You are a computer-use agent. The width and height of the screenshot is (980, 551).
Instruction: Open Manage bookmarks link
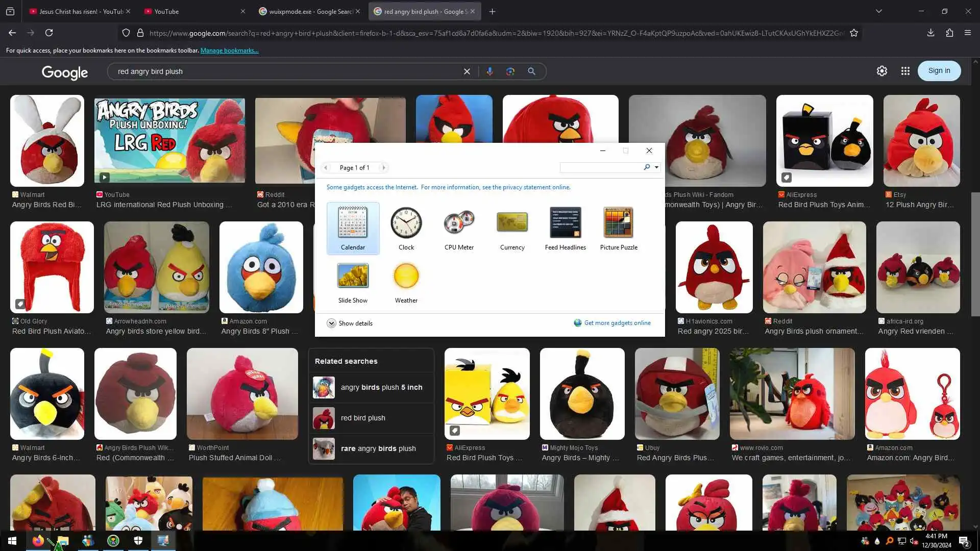click(229, 51)
